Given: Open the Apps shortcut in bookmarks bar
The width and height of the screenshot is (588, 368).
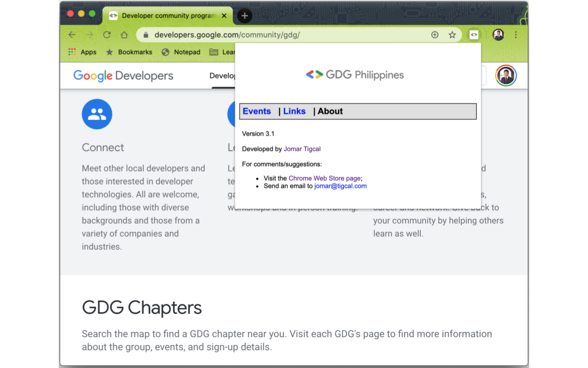Looking at the screenshot, I should 82,52.
